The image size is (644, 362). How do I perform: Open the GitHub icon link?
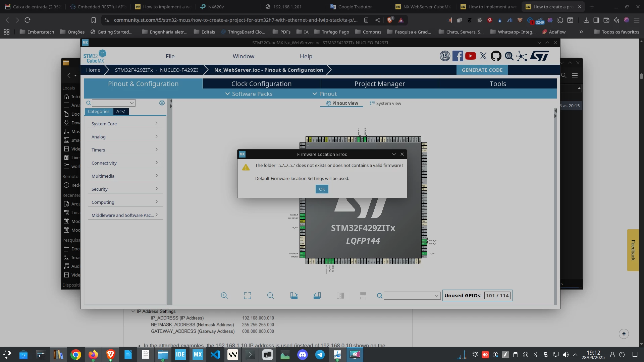click(x=496, y=56)
